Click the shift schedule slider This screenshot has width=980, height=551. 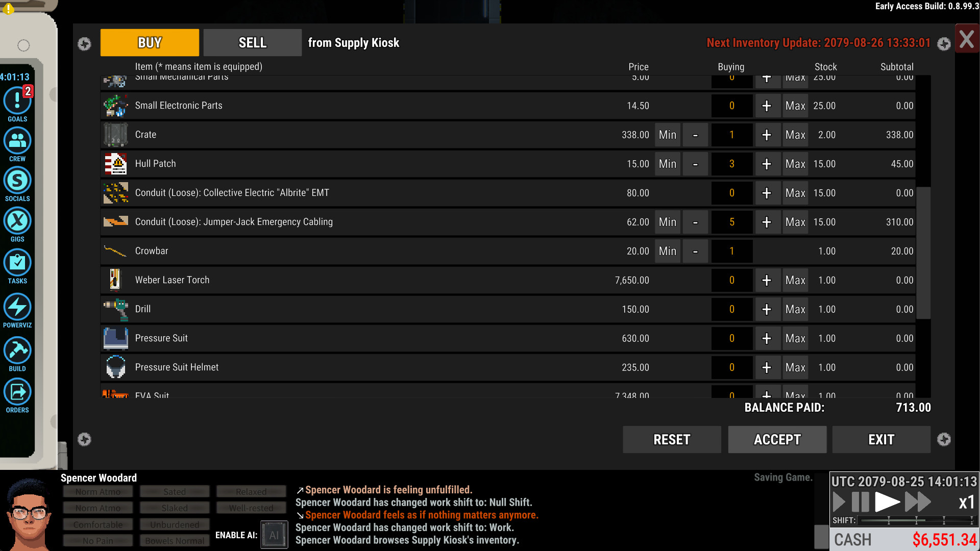916,520
